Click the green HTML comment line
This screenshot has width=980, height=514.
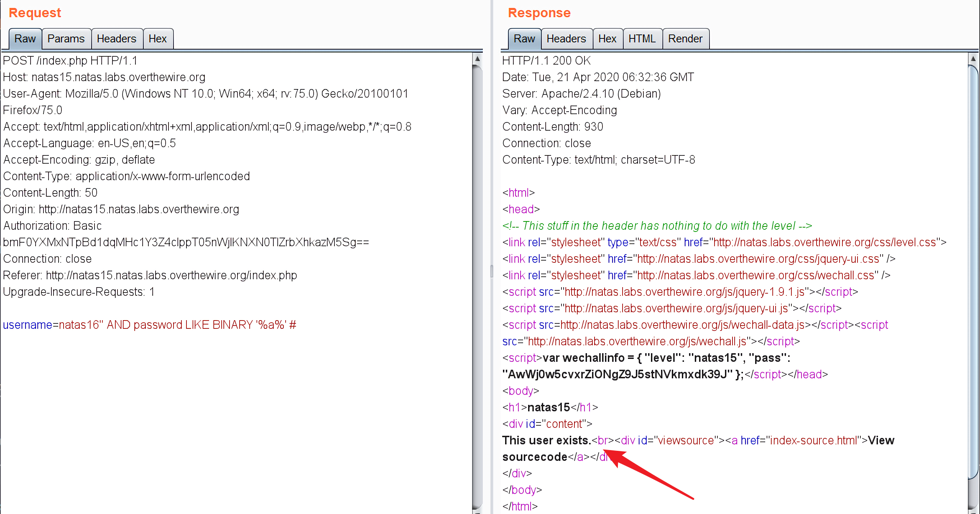coord(657,226)
